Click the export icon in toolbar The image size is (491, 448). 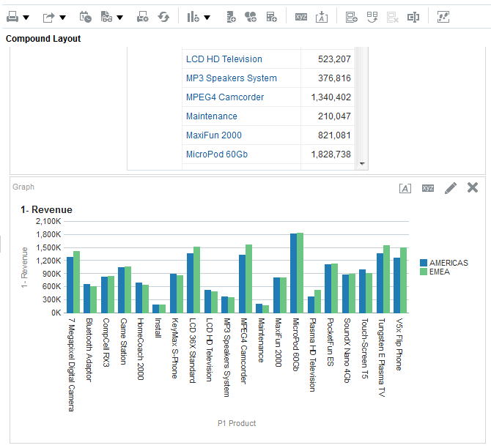(x=48, y=17)
